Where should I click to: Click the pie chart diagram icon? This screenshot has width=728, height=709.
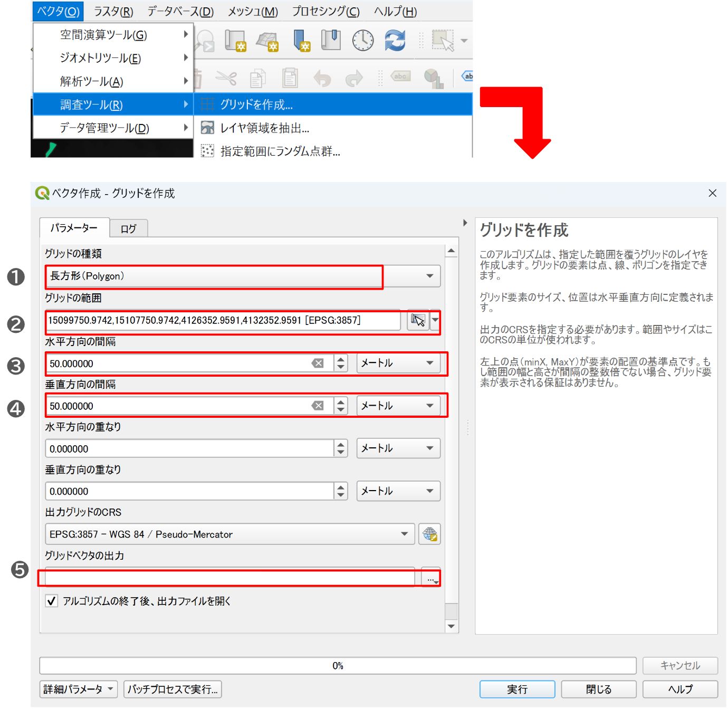[x=434, y=79]
